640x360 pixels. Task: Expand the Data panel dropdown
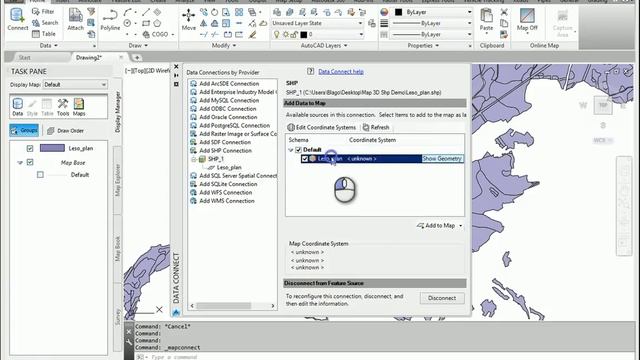[49, 46]
